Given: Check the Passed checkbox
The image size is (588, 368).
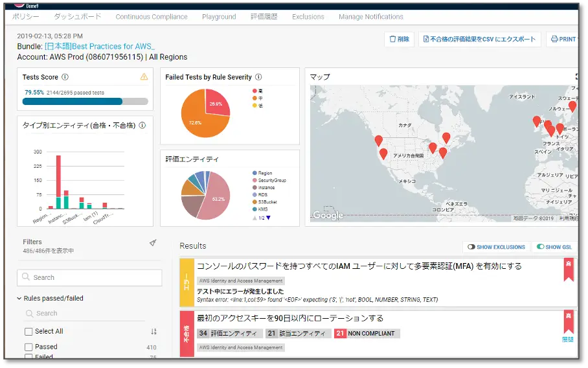Looking at the screenshot, I should pos(28,347).
